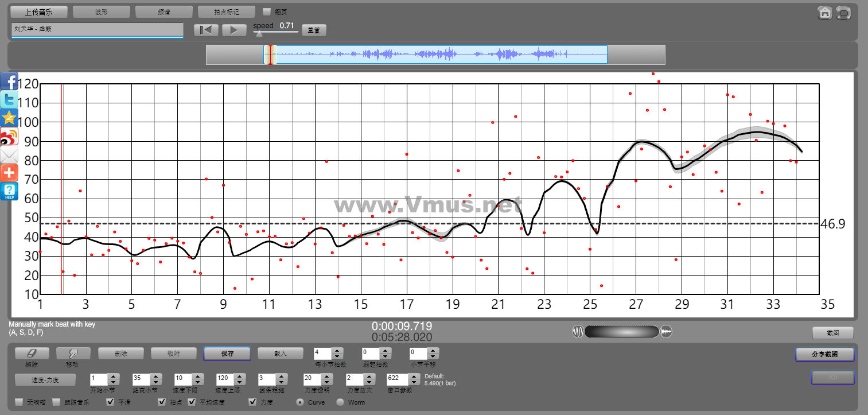Viewport: 868px width, 415px height.
Task: Decrease the 结束小节 end bar value
Action: pos(155,382)
